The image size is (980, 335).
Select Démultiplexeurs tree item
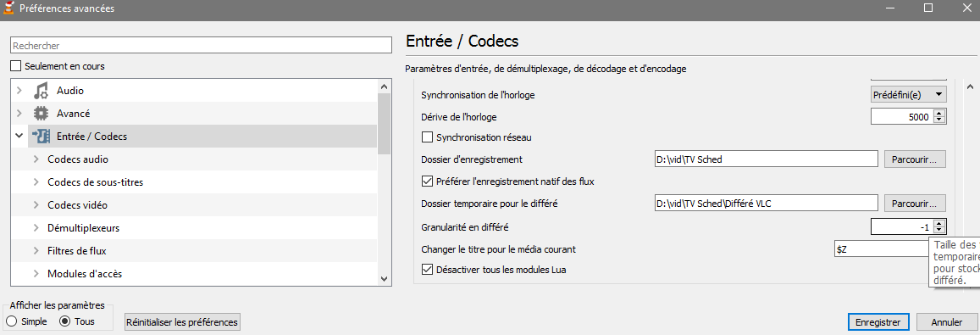[x=83, y=228]
